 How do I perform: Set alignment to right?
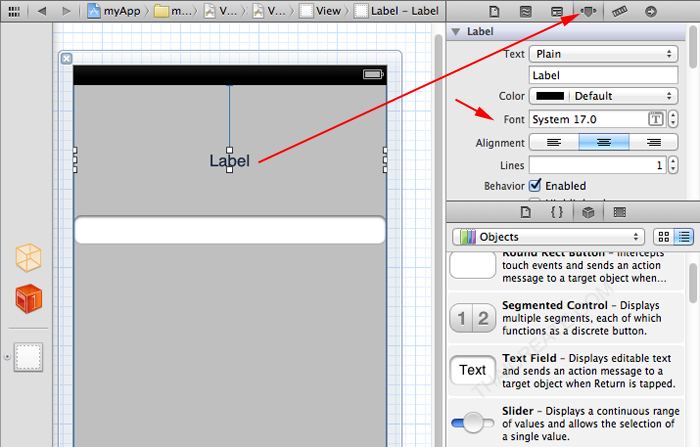point(654,142)
